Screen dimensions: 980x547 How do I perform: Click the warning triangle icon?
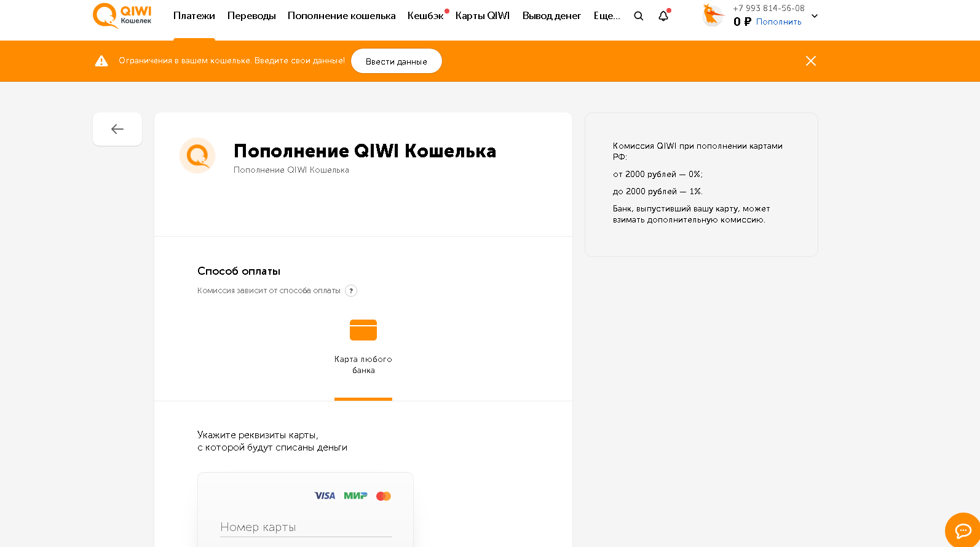coord(101,61)
